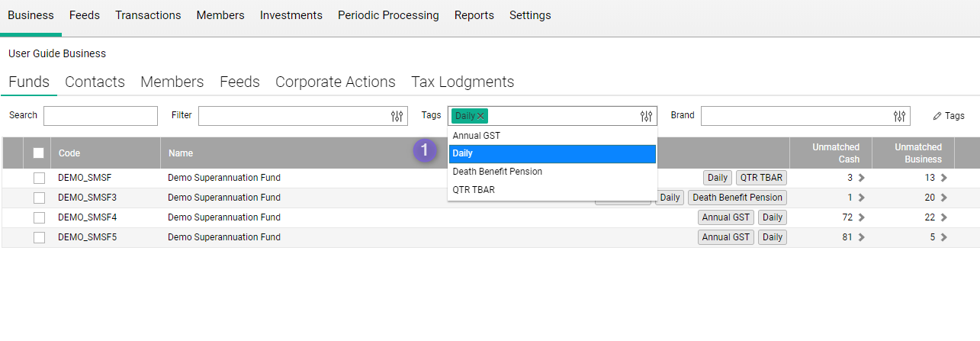Open the Filter options sliders icon
Image resolution: width=980 pixels, height=341 pixels.
(397, 116)
